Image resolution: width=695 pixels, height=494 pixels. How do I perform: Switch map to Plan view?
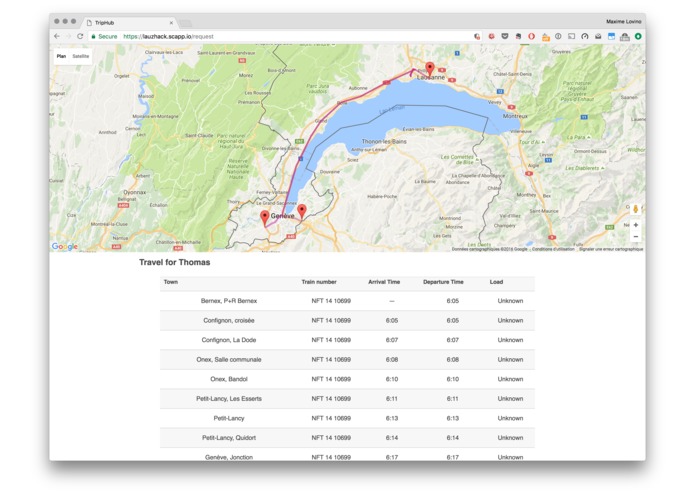tap(61, 56)
